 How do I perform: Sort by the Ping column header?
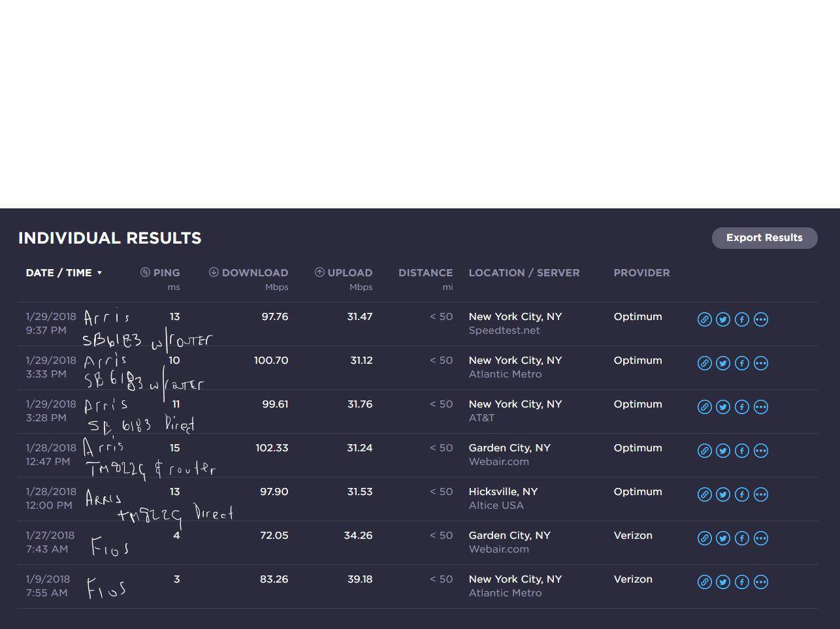pos(166,273)
